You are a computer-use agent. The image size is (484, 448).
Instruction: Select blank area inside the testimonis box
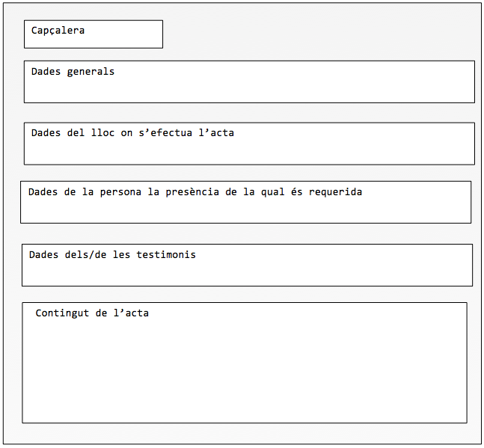[x=247, y=273]
